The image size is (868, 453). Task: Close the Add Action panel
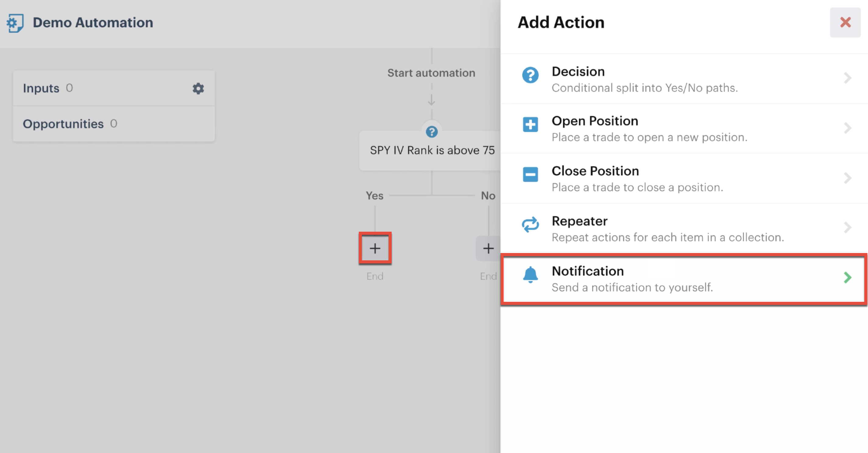[x=845, y=22]
